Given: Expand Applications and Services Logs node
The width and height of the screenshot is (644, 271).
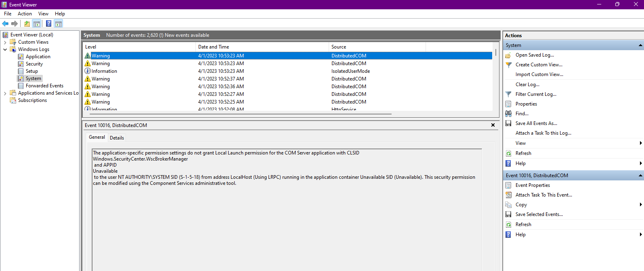Looking at the screenshot, I should (x=5, y=93).
